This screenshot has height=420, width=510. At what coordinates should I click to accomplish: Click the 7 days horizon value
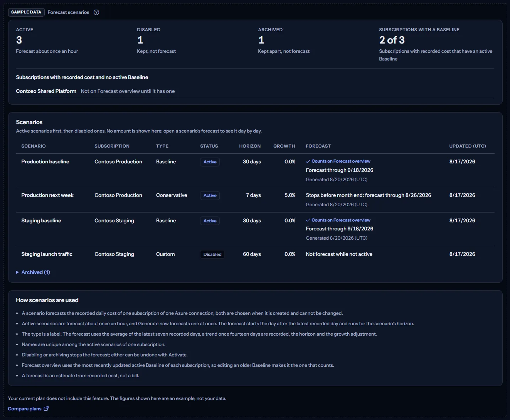point(253,195)
